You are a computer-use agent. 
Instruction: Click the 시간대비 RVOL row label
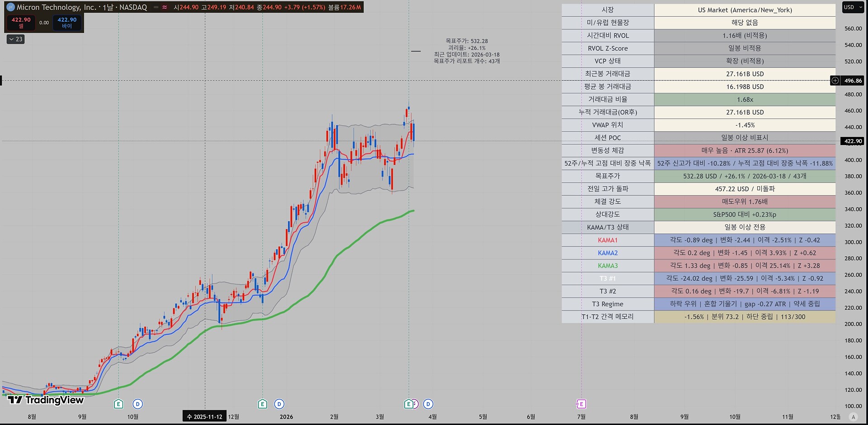pyautogui.click(x=608, y=35)
